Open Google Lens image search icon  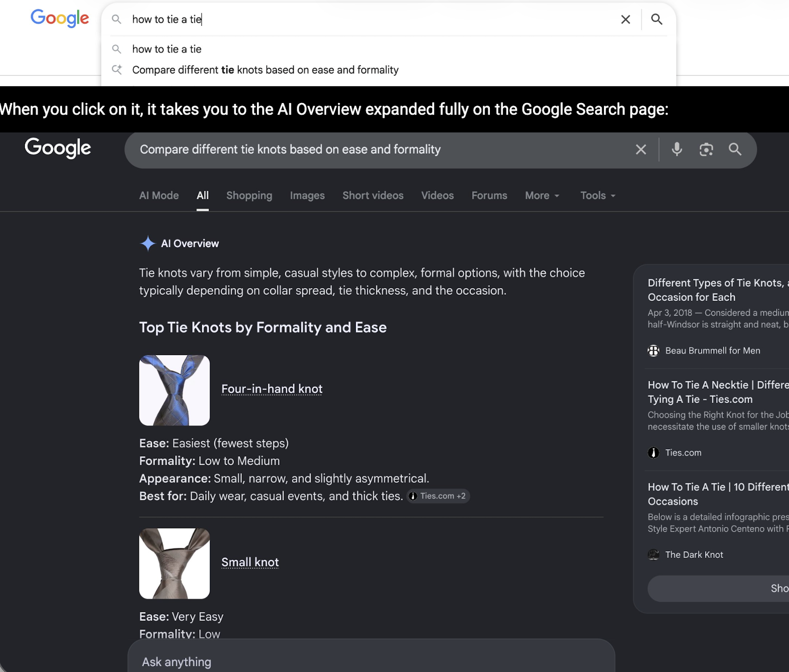click(706, 150)
